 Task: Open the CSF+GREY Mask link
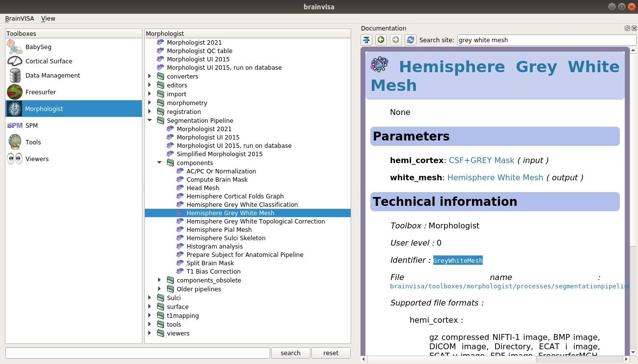click(x=481, y=161)
